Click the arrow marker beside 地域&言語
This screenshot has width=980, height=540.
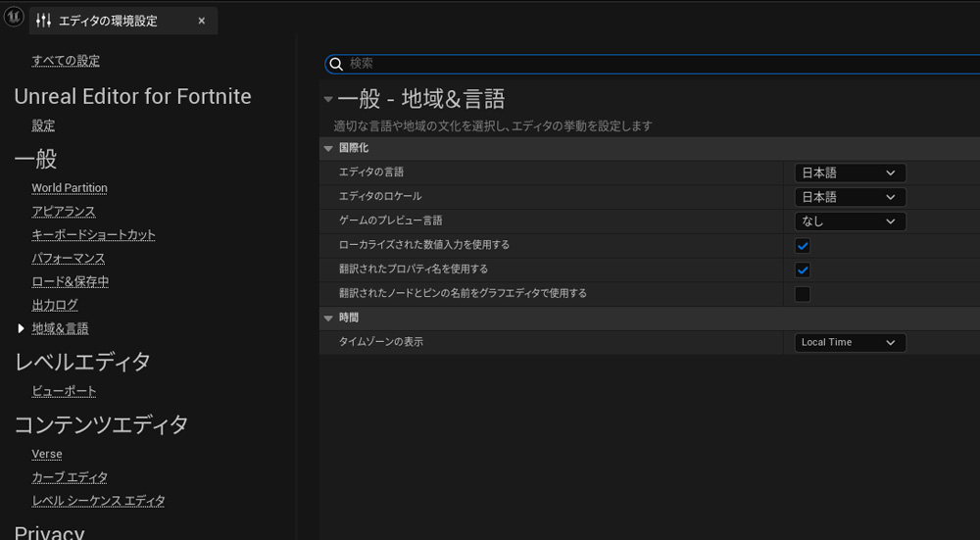coord(22,328)
